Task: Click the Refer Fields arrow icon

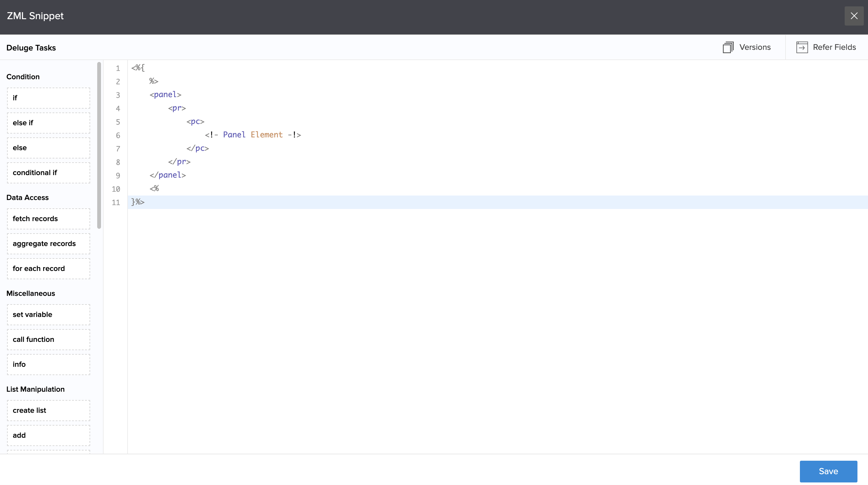Action: pos(802,47)
